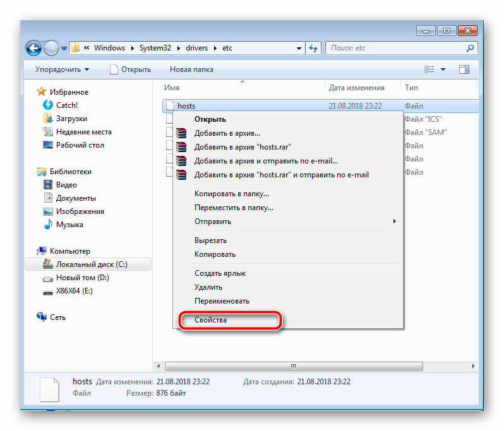Screen dimensions: 504x431
Task: Choose Вырезать in context menu
Action: tap(287, 240)
